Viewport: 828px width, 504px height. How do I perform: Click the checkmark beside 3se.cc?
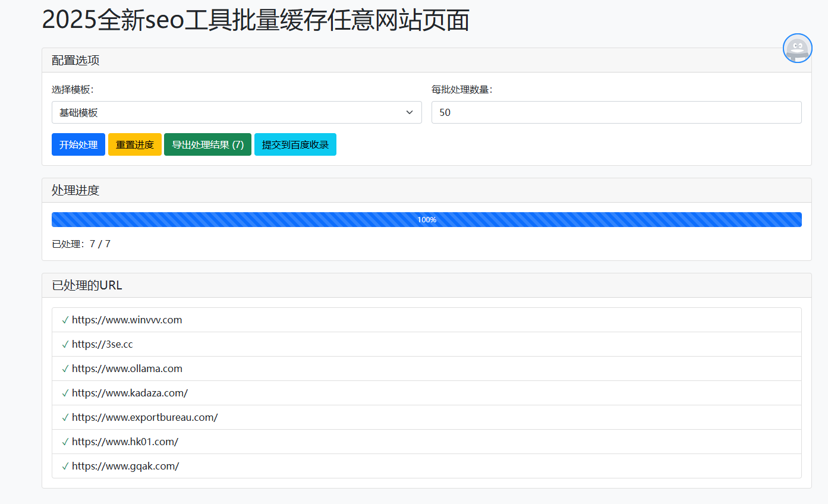(x=65, y=344)
